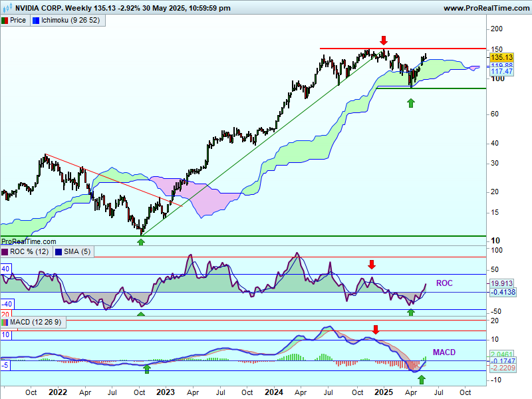Select the Price legend label

18,21
